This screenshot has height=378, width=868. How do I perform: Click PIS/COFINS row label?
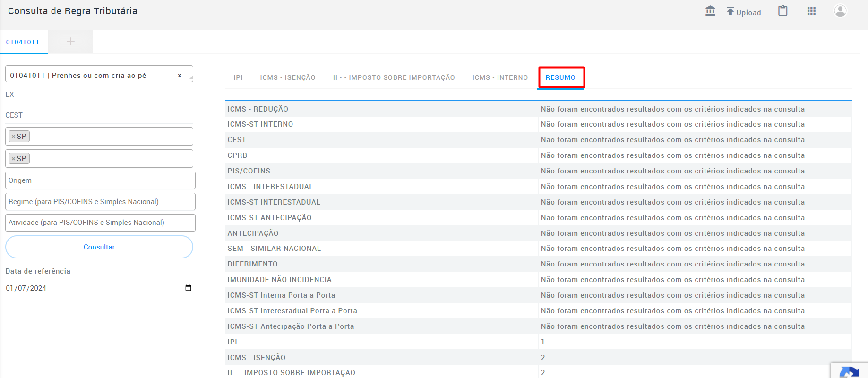pyautogui.click(x=249, y=171)
